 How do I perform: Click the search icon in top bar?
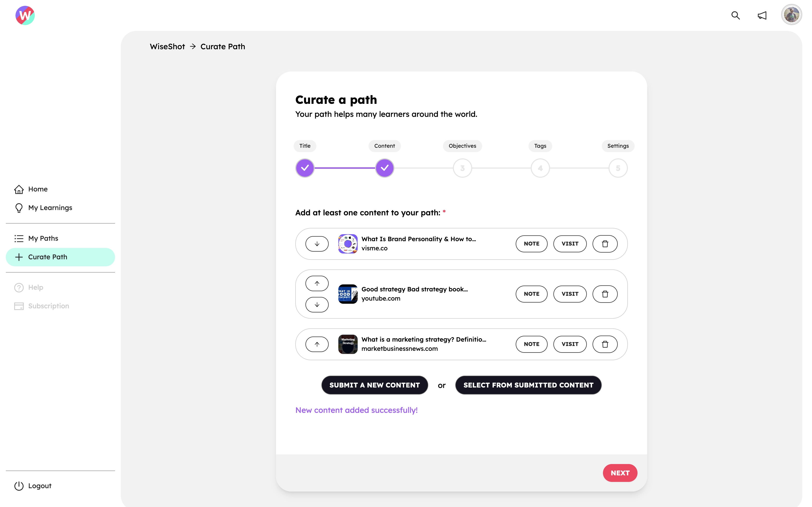pos(735,14)
